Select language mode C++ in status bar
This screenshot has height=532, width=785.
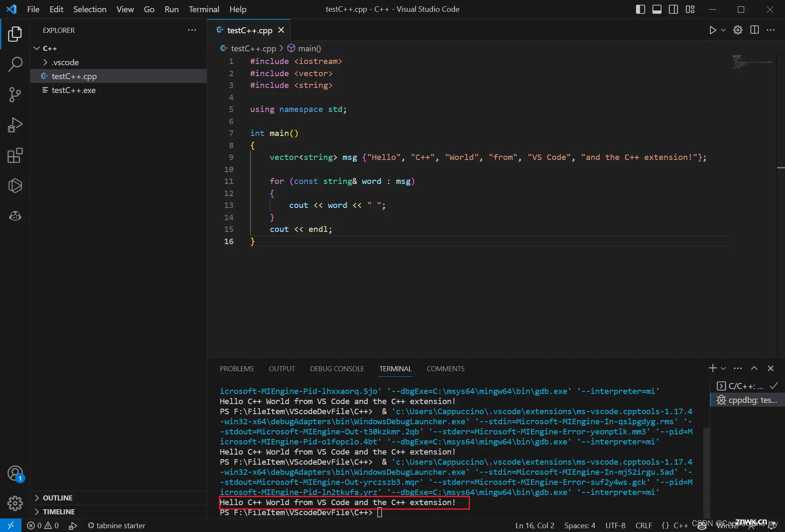[x=681, y=525]
